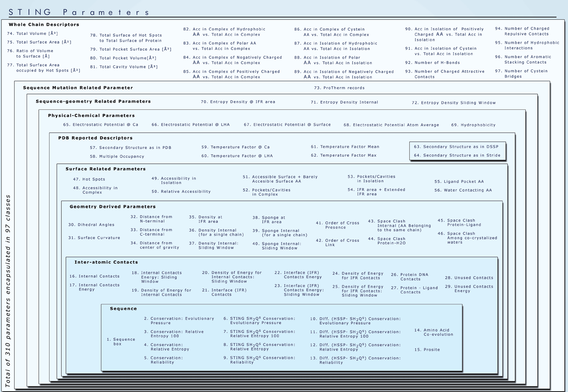568x392 pixels.
Task: Select '47. Hot Spots' parameter
Action: [89, 179]
